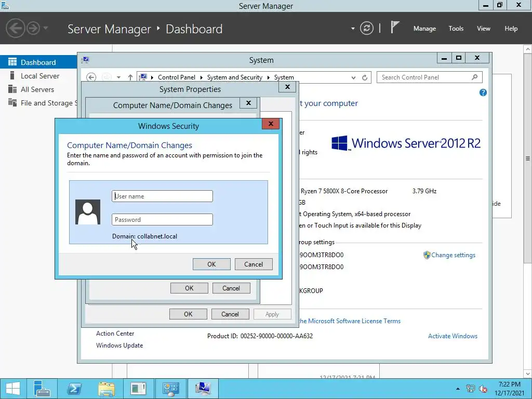Click the Refresh dashboard icon in Server Manager
Screen dimensions: 532x399
(x=366, y=28)
